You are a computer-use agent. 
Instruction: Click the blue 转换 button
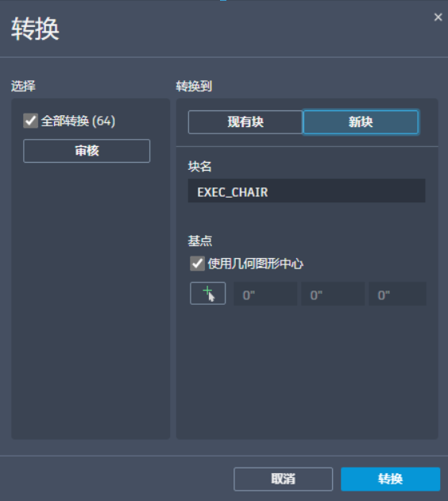point(391,479)
